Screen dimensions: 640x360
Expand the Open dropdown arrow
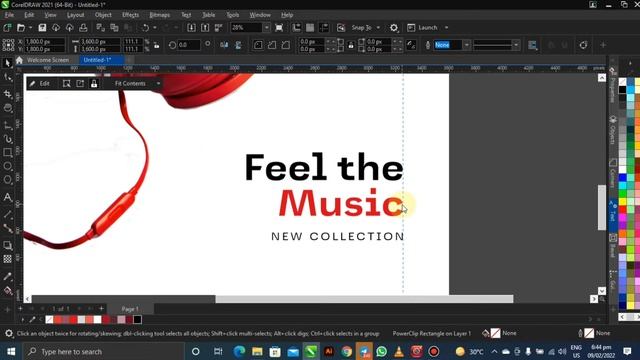31,28
